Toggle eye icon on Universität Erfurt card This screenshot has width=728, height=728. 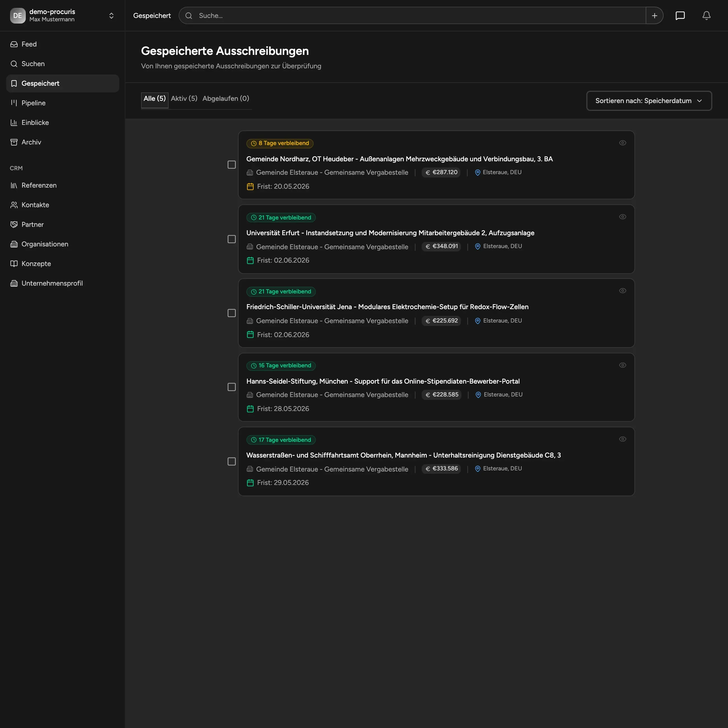pos(622,217)
